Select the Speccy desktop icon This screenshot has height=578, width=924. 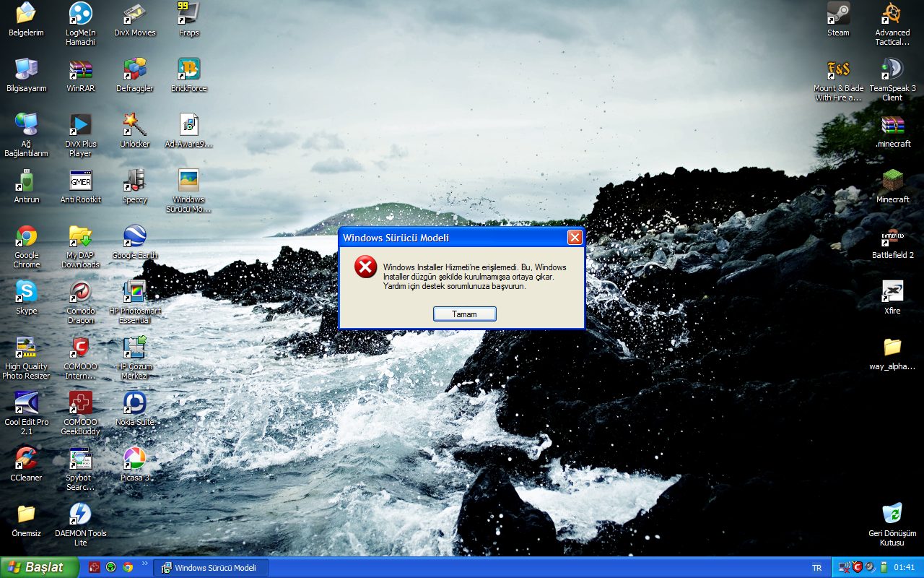click(x=135, y=186)
